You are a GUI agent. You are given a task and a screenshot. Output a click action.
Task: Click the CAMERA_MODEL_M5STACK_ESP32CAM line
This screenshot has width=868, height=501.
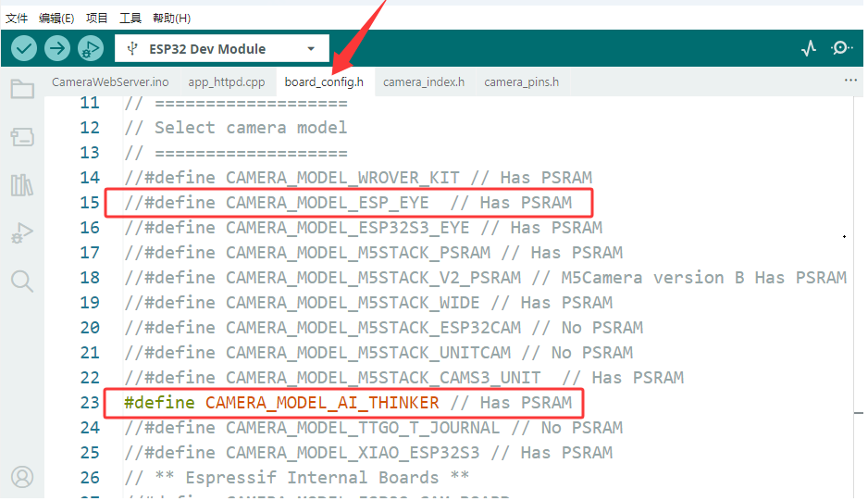tap(384, 327)
